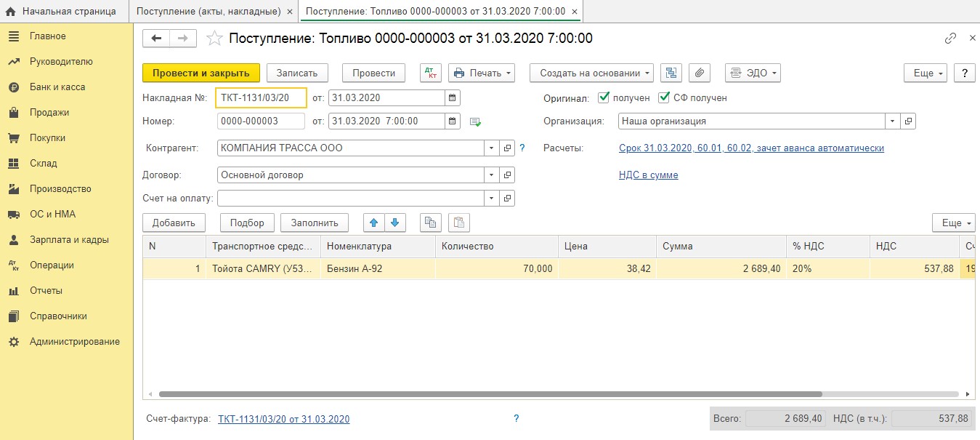Open Производство section in sidebar
The width and height of the screenshot is (980, 440).
coord(67,189)
